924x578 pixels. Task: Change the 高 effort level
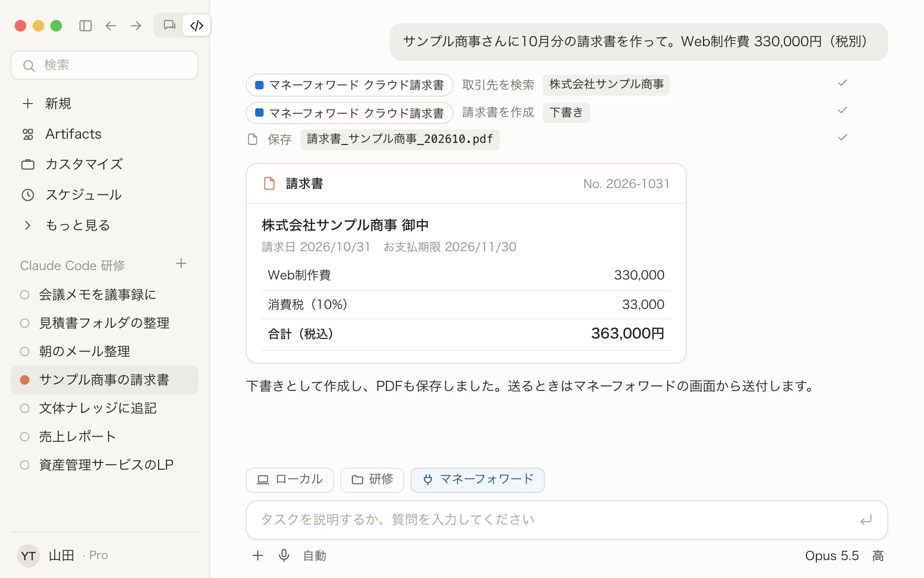[x=878, y=555]
